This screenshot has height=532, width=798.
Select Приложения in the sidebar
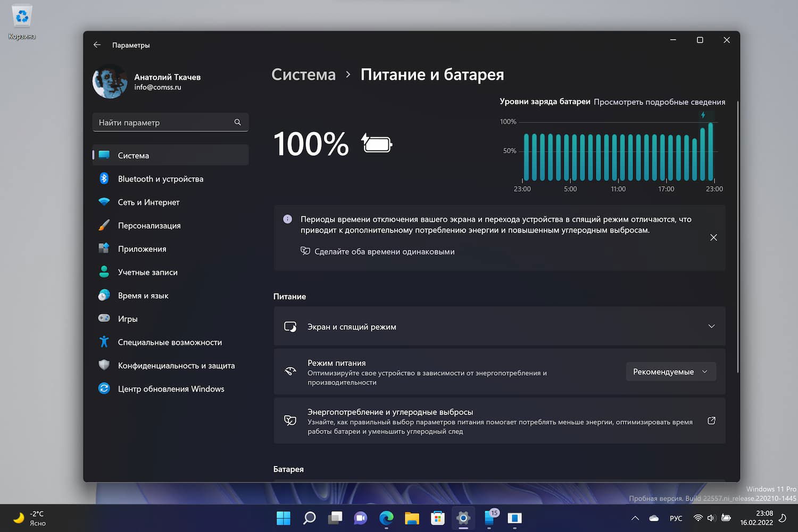pos(170,249)
